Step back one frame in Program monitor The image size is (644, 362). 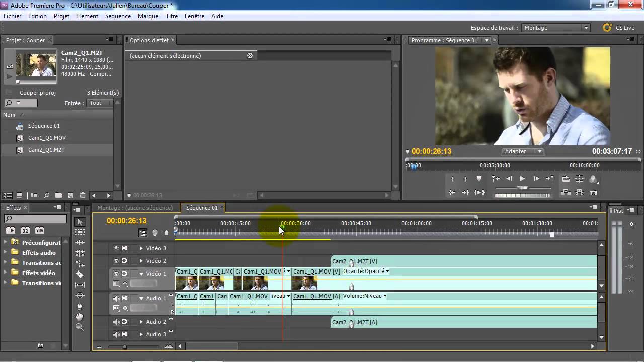point(509,179)
